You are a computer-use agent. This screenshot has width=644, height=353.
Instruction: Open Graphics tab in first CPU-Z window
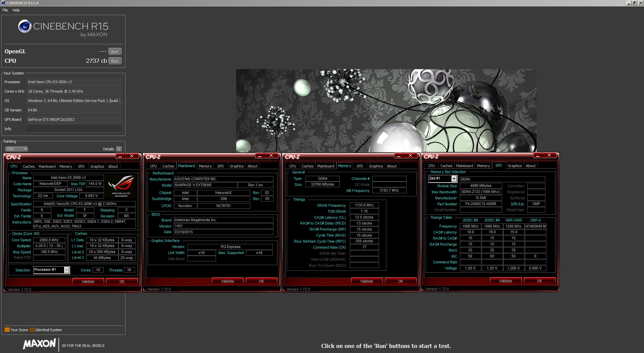click(x=97, y=166)
